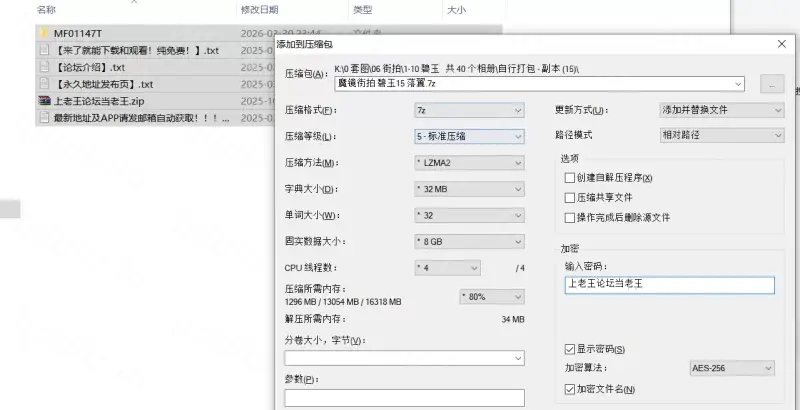The height and width of the screenshot is (410, 800).
Task: Open the 压缩格式 7z dropdown
Action: [x=469, y=110]
